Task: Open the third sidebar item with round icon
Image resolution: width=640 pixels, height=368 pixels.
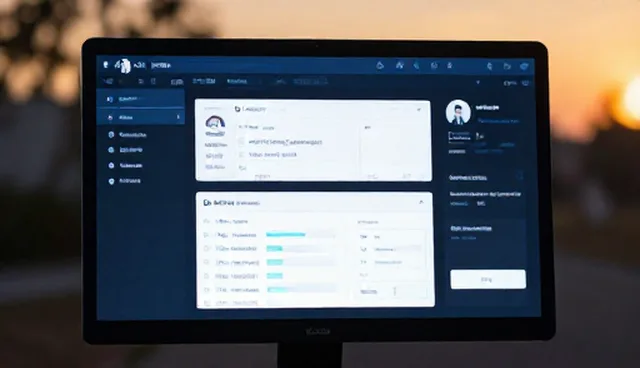Action: [128, 135]
